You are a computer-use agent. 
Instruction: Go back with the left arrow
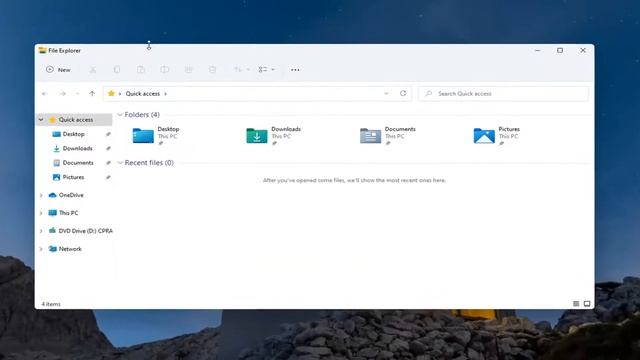pos(44,94)
